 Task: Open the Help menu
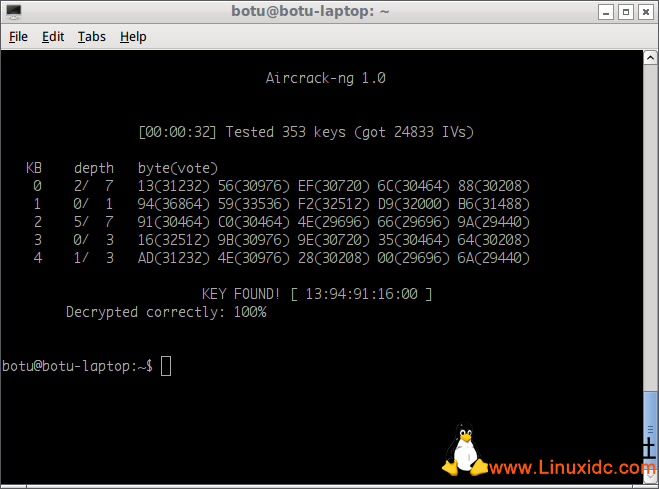133,37
